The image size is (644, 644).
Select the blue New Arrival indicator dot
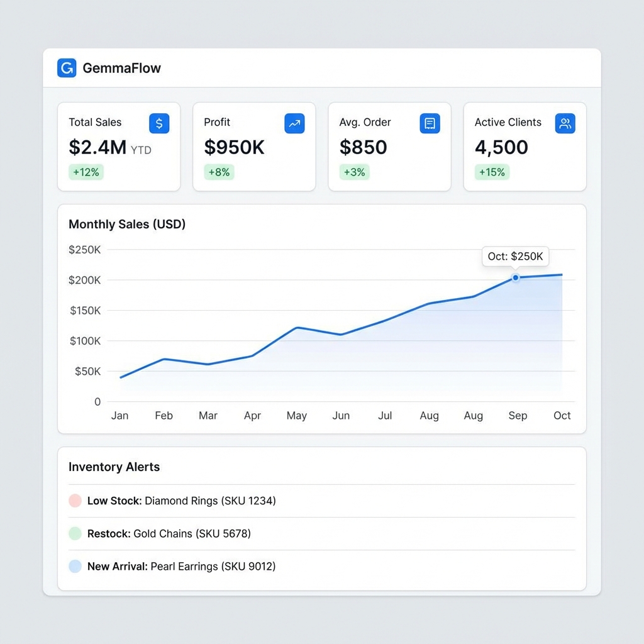click(x=75, y=566)
